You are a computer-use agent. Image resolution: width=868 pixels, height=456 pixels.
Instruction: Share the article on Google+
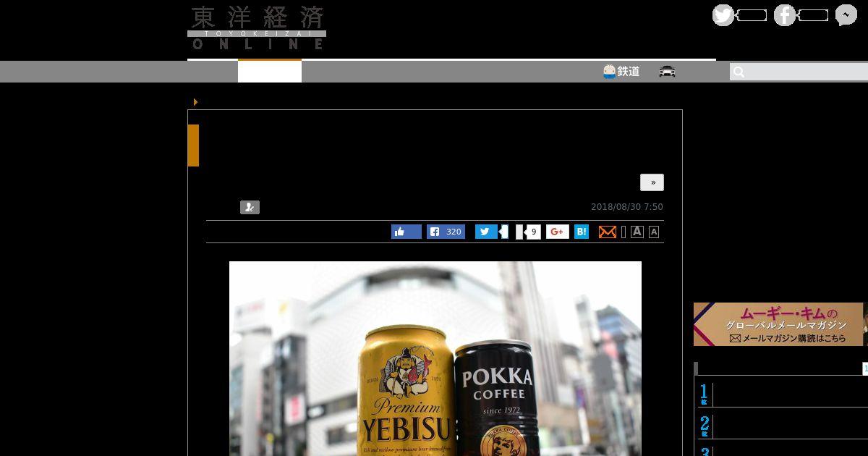click(x=558, y=232)
